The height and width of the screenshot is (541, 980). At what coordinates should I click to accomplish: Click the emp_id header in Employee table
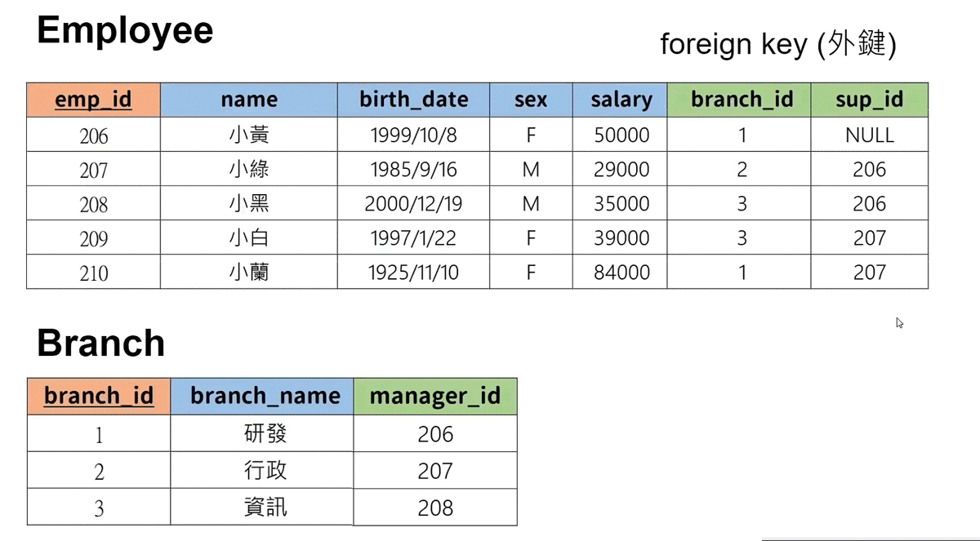(93, 100)
